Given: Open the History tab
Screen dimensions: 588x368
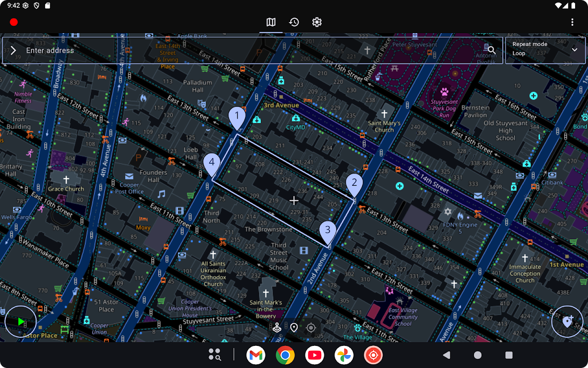Looking at the screenshot, I should pyautogui.click(x=294, y=22).
